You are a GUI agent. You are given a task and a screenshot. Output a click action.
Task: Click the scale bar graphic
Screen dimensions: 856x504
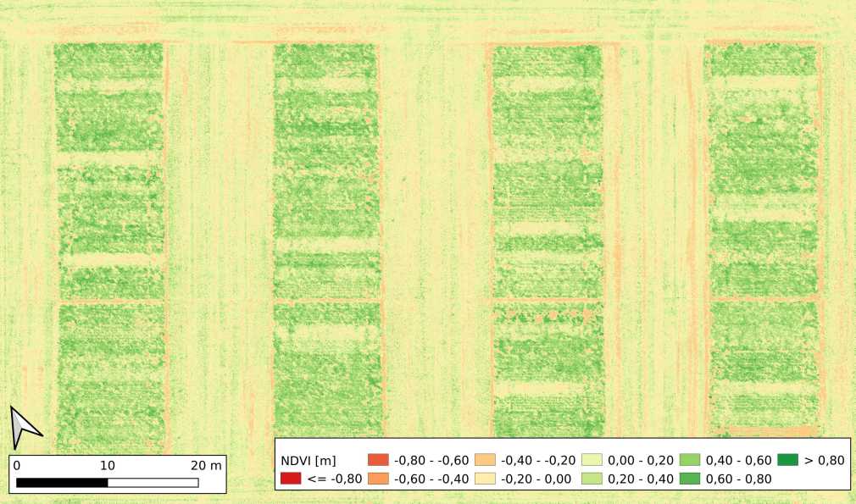(x=107, y=483)
